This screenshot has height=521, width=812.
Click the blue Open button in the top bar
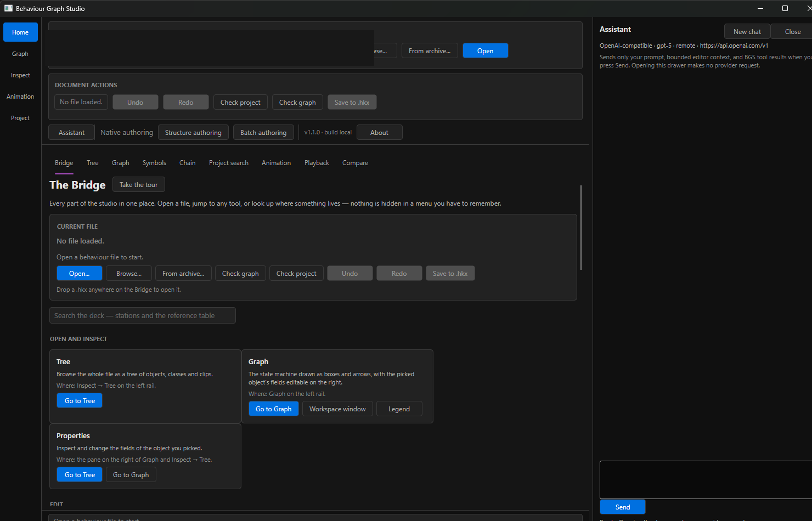click(x=485, y=50)
